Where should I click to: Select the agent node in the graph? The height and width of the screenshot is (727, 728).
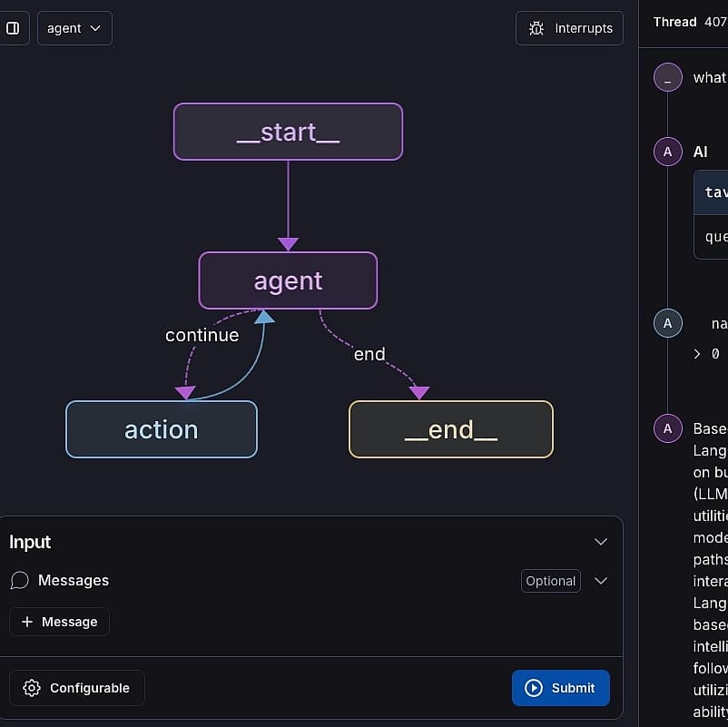(x=288, y=280)
